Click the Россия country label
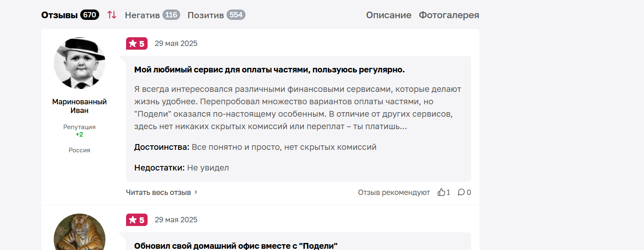Viewport: 644px width, 250px height. [x=79, y=150]
